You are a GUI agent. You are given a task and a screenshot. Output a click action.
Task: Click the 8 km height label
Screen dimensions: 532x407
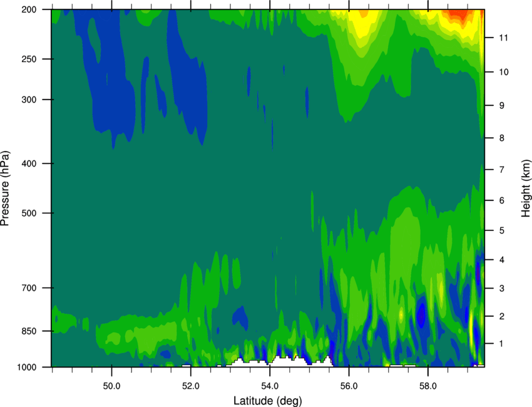[x=502, y=138]
